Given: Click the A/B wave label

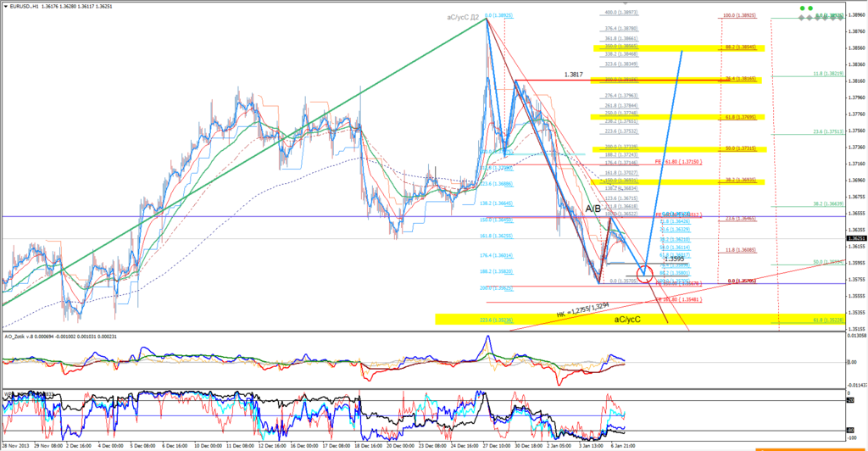Looking at the screenshot, I should coord(594,208).
